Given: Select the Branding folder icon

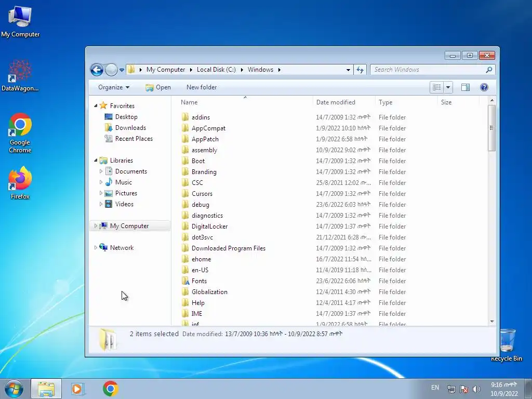Looking at the screenshot, I should 185,171.
